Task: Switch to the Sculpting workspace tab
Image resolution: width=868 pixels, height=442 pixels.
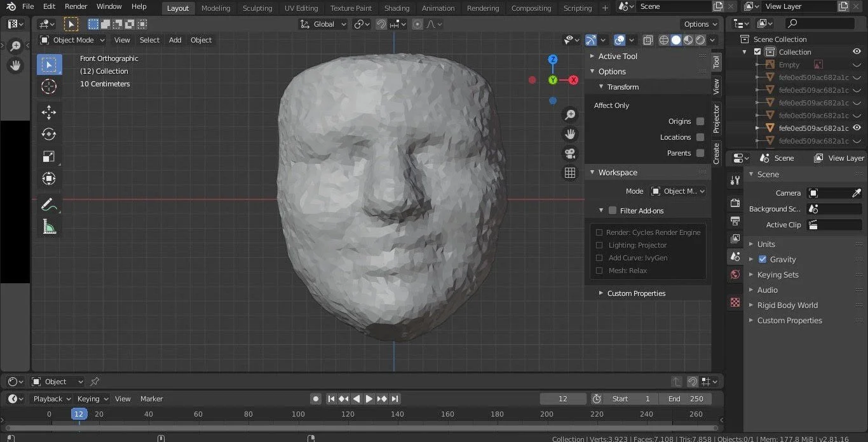Action: point(257,8)
